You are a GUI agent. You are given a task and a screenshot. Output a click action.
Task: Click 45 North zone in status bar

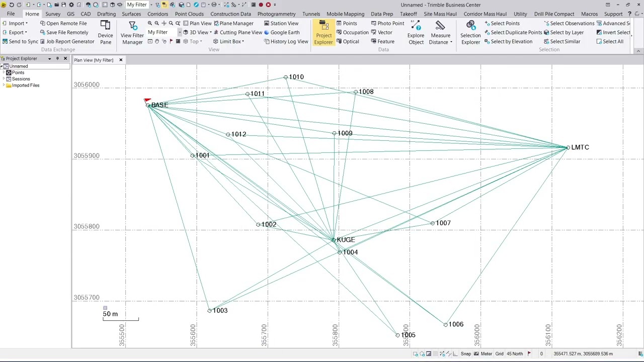(515, 353)
